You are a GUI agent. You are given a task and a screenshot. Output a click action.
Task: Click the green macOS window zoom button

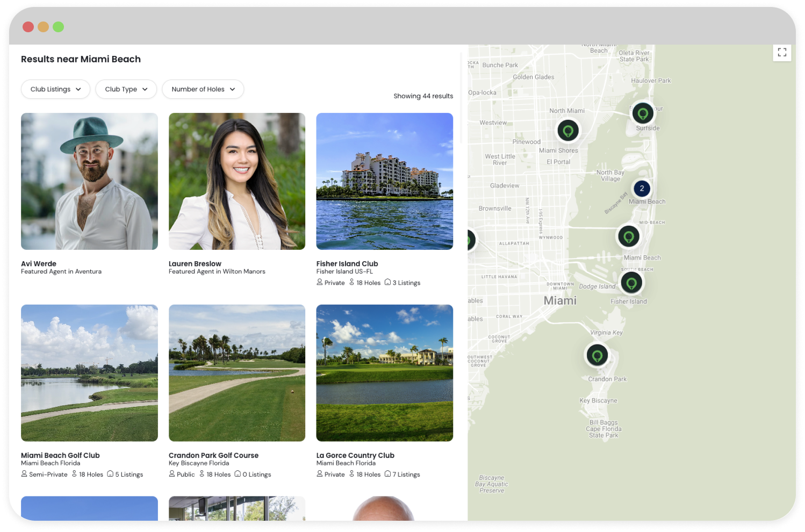coord(58,27)
